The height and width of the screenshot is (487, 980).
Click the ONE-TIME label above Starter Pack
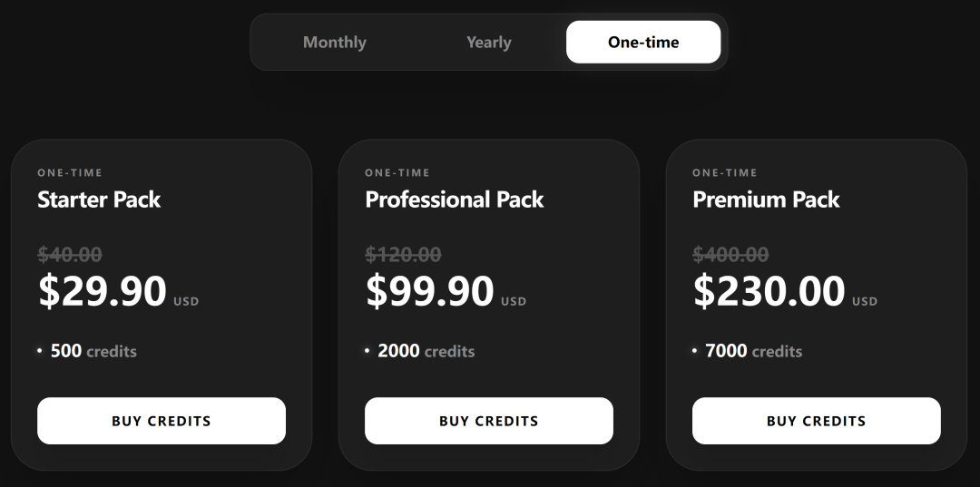coord(70,173)
